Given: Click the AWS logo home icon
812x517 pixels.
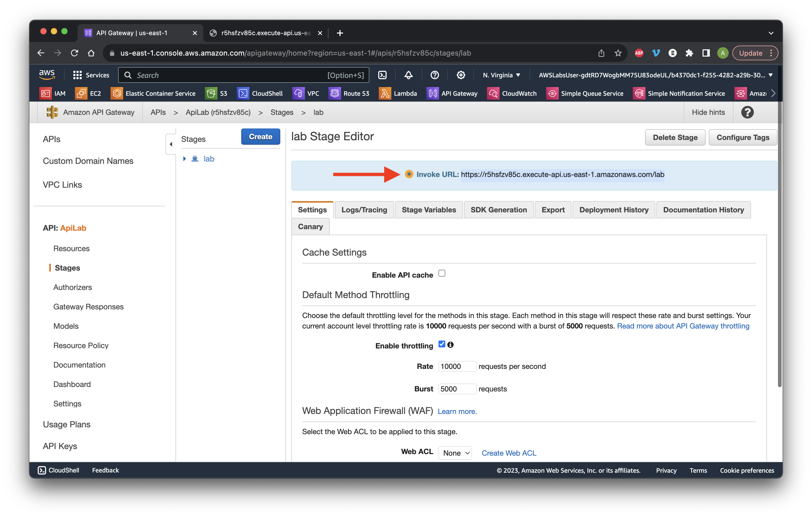Looking at the screenshot, I should coord(47,74).
